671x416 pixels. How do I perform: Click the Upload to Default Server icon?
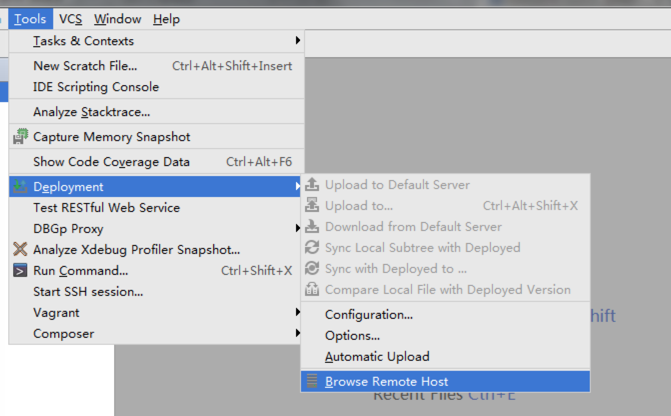tap(313, 185)
